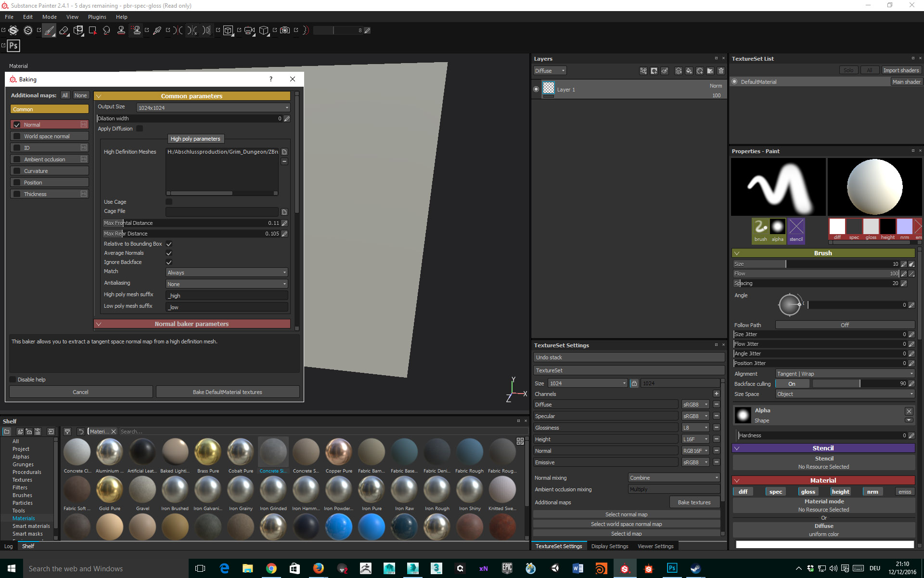The height and width of the screenshot is (578, 924).
Task: Browse for a Cage File
Action: click(284, 212)
